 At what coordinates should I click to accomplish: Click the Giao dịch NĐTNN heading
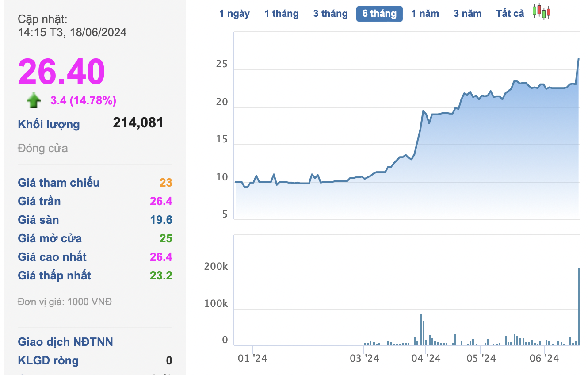click(x=65, y=342)
